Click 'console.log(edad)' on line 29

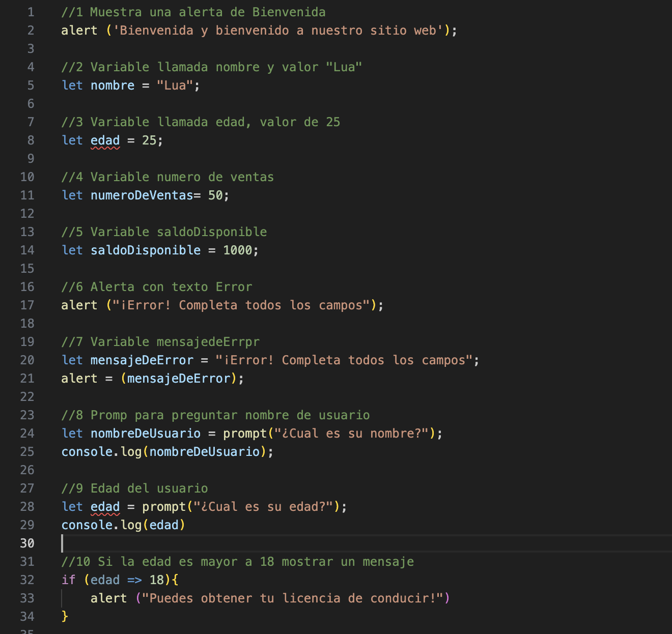pos(123,525)
